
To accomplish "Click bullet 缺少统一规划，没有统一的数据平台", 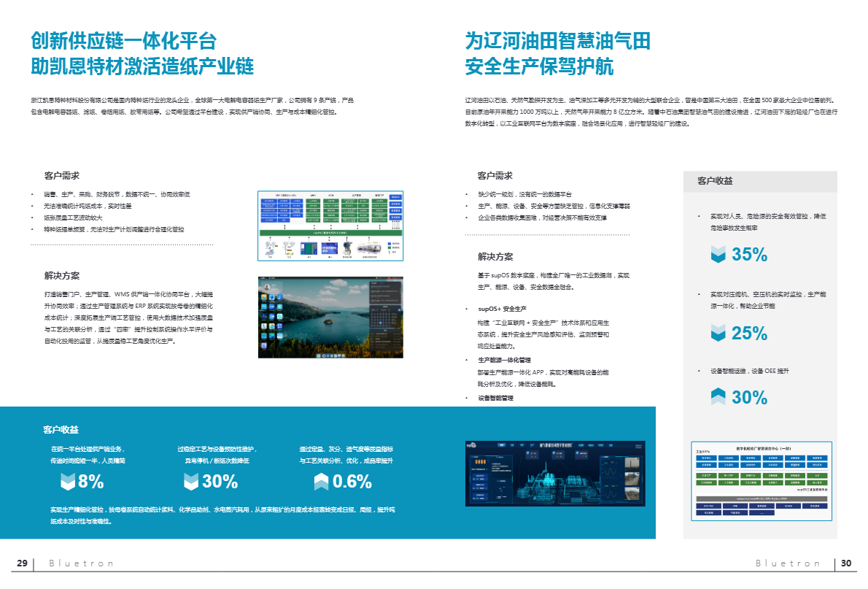I will coord(524,194).
